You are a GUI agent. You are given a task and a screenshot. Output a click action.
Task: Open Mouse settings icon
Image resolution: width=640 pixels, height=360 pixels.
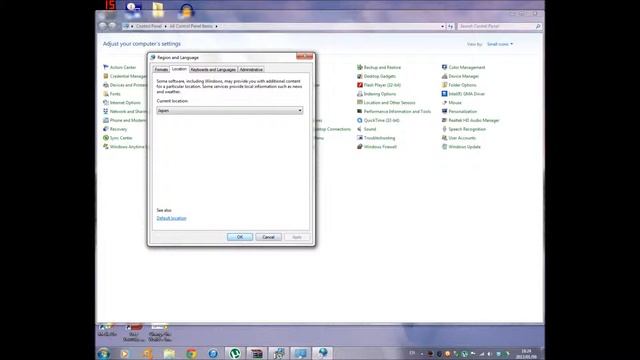click(x=444, y=103)
